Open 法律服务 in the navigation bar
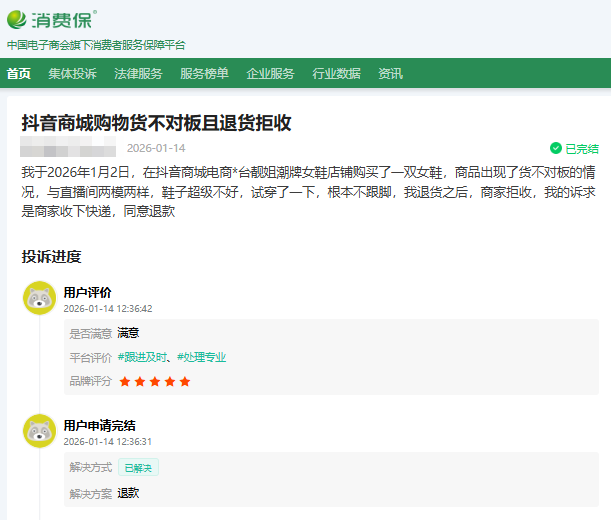This screenshot has width=611, height=520. coord(138,74)
